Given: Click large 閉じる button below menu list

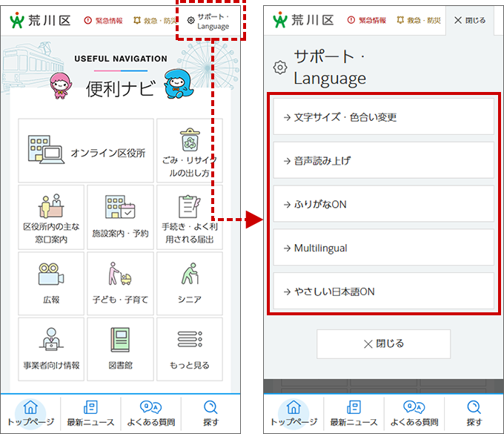Looking at the screenshot, I should click(383, 344).
